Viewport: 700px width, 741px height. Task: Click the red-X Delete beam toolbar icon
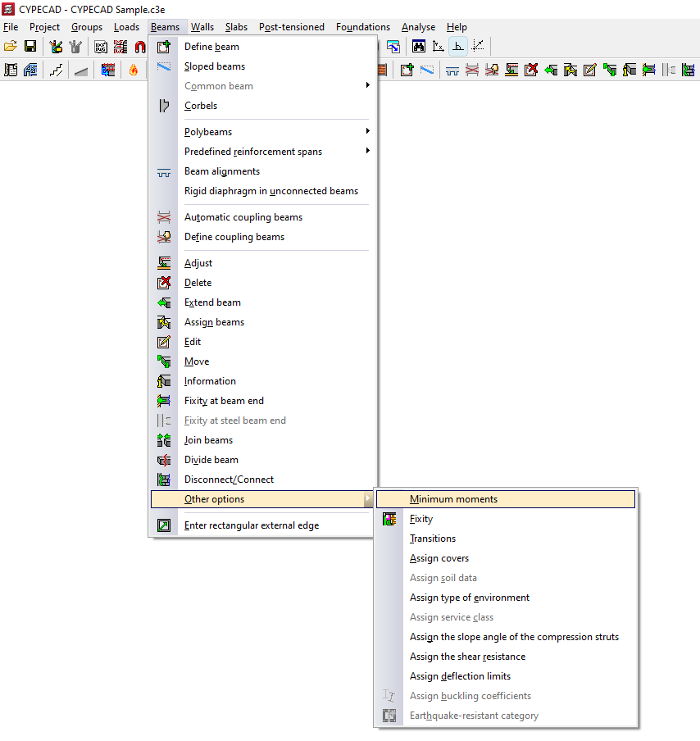(x=531, y=70)
